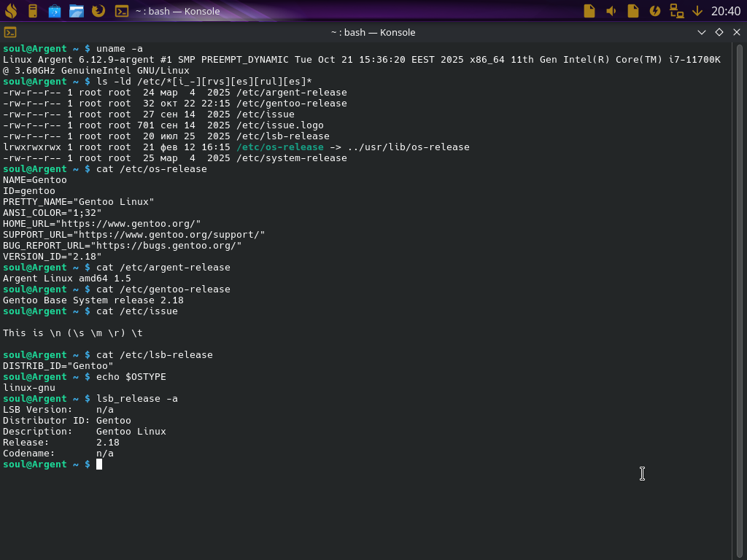Open the volume speaker tray icon

611,11
